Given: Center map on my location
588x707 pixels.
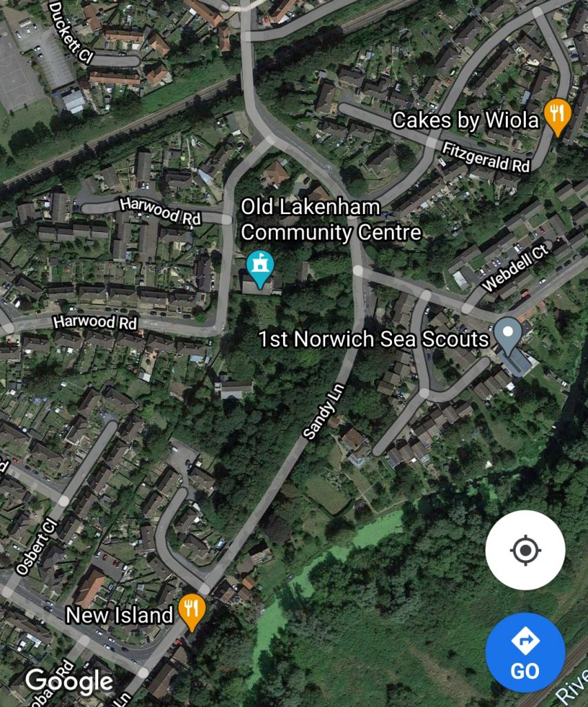Looking at the screenshot, I should [525, 550].
